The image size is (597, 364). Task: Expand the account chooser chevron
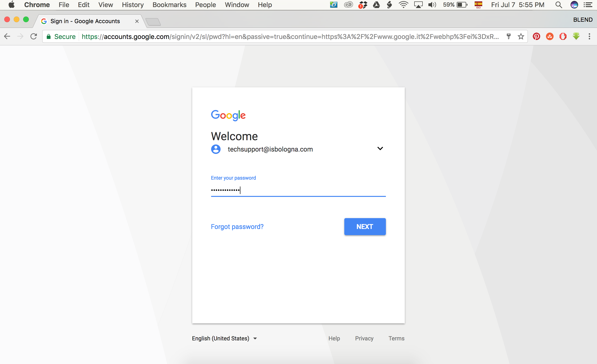click(380, 148)
